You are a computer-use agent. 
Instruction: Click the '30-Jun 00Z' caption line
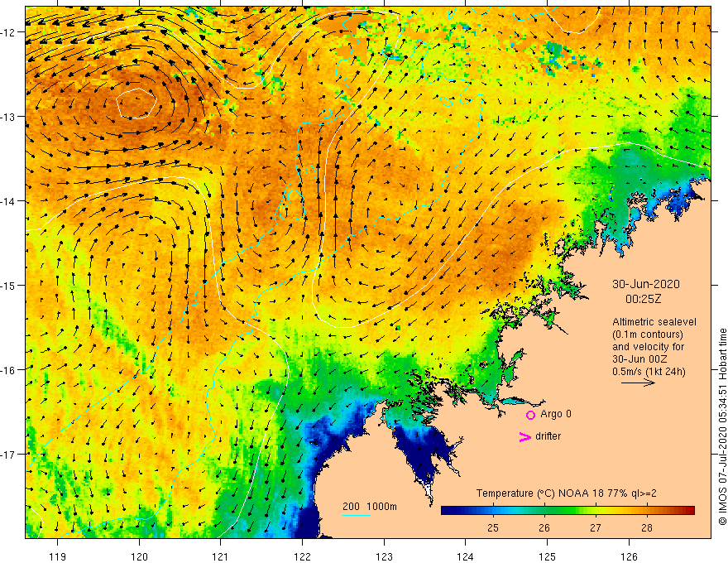point(641,358)
